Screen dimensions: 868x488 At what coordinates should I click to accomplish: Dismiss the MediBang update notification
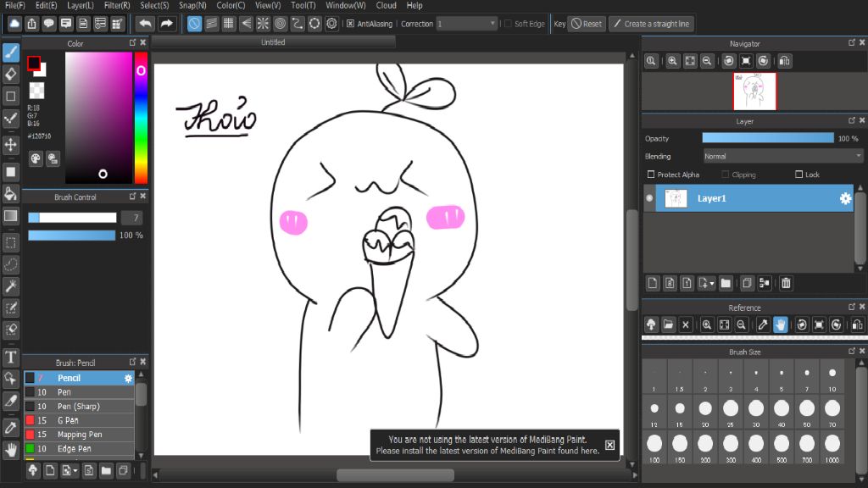tap(609, 446)
